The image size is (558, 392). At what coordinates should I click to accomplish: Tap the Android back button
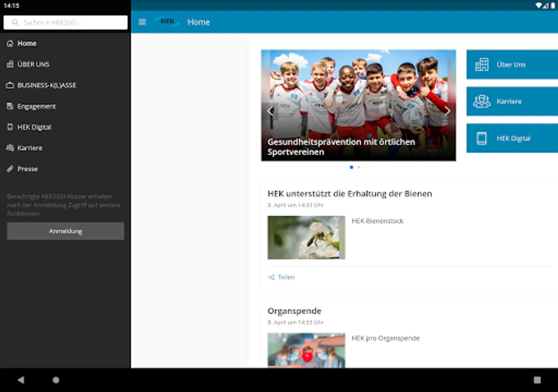(x=20, y=380)
